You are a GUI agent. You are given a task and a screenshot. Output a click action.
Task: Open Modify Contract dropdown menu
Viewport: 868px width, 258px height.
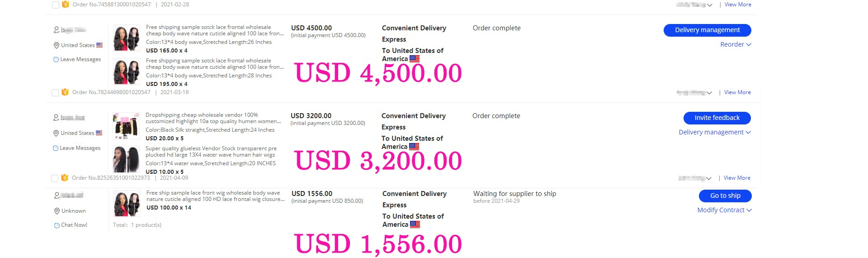click(724, 210)
